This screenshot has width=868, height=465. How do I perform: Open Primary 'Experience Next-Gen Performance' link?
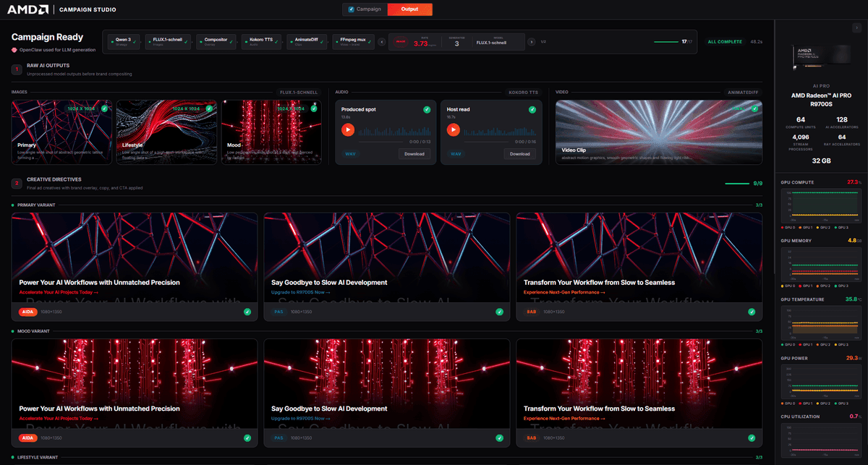pos(564,292)
